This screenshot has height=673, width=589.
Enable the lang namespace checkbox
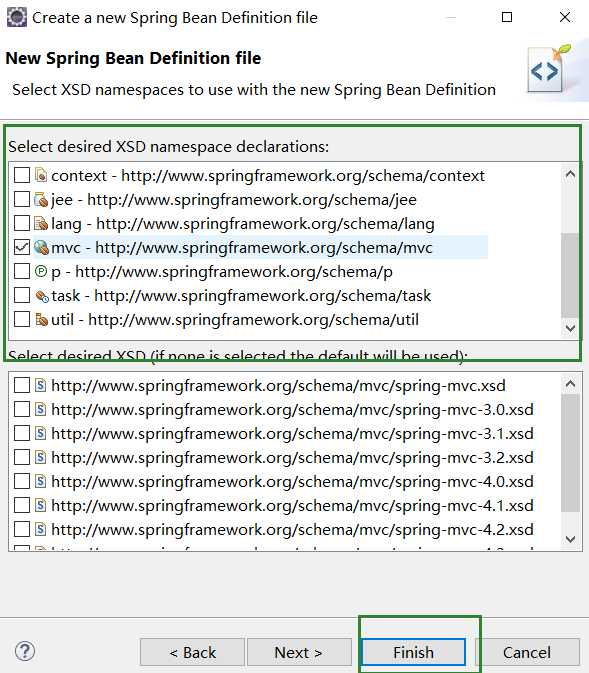tap(22, 223)
